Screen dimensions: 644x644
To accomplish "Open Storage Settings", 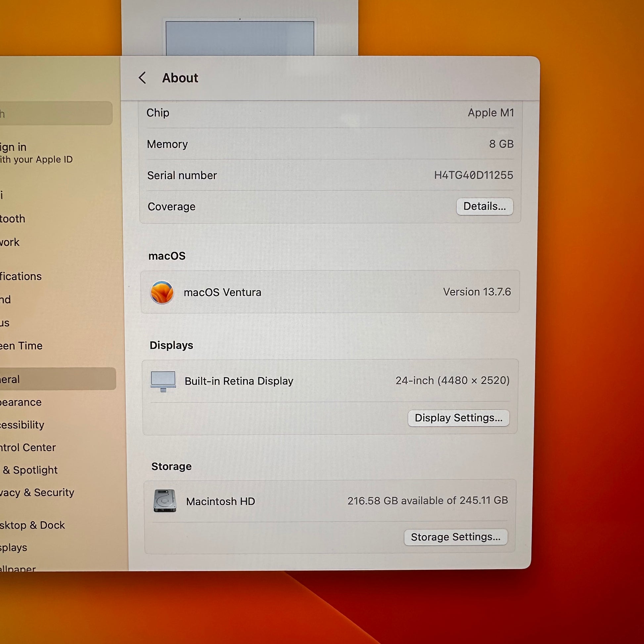I will click(x=456, y=537).
